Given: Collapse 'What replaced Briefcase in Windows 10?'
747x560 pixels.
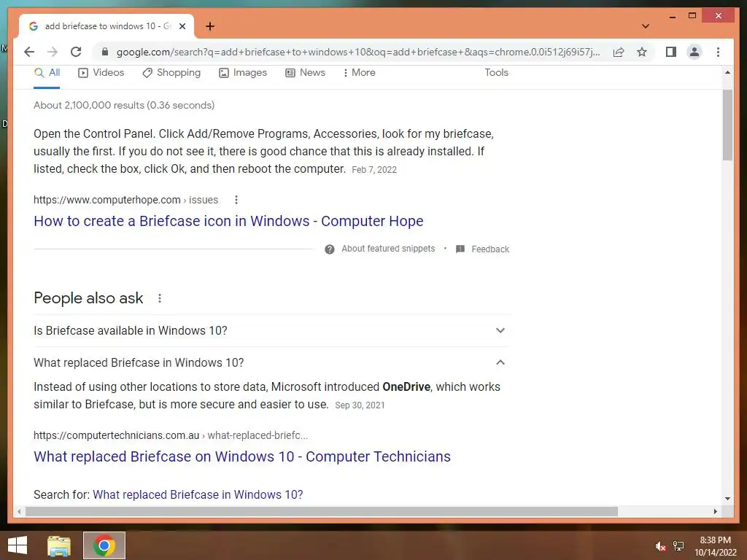Looking at the screenshot, I should click(271, 362).
